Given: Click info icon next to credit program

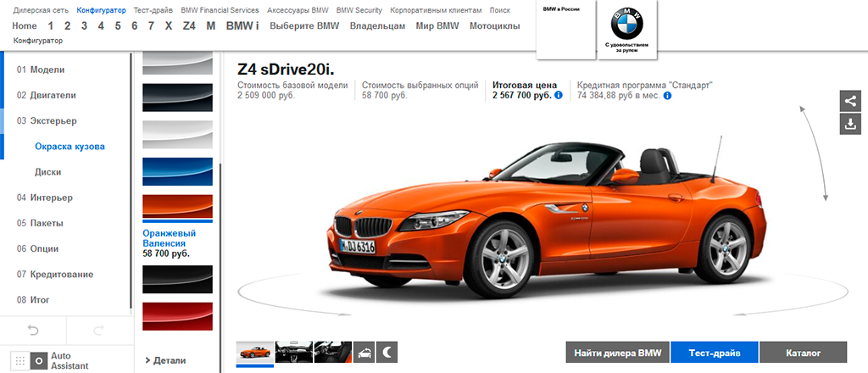Looking at the screenshot, I should pos(668,95).
